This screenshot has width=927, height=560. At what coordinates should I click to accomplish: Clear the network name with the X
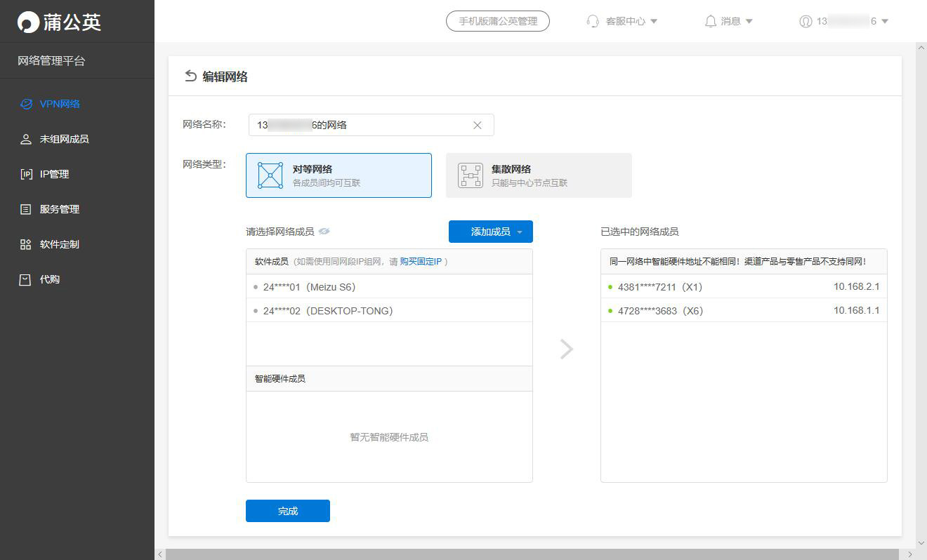tap(478, 124)
